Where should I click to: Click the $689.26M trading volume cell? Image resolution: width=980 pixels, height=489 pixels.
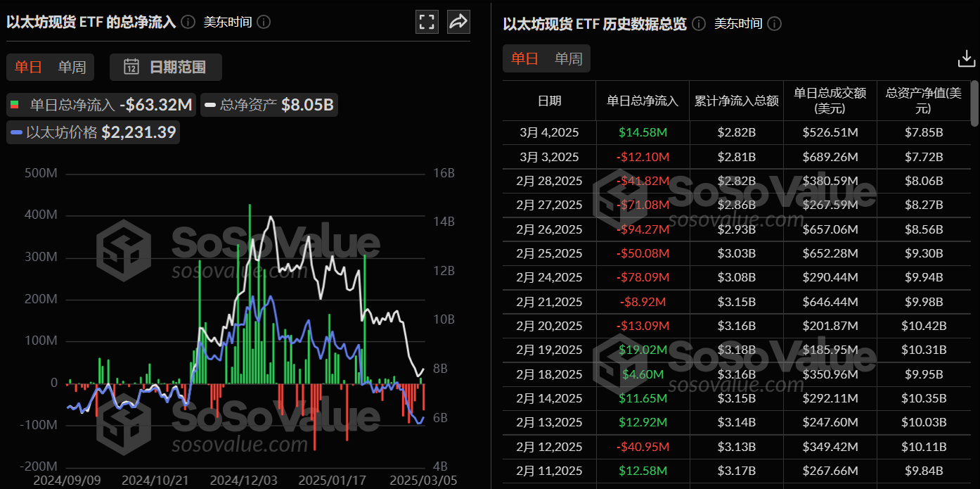pos(830,156)
